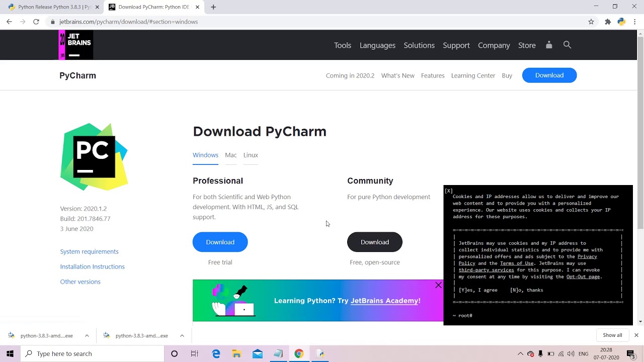This screenshot has height=362, width=644.
Task: Click the page vertical scrollbar
Action: (x=640, y=133)
